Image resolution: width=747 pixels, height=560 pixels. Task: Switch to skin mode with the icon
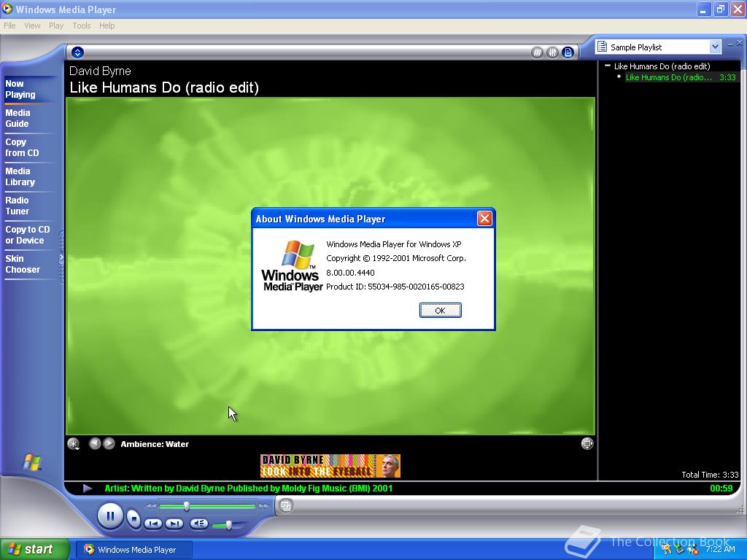(x=286, y=506)
